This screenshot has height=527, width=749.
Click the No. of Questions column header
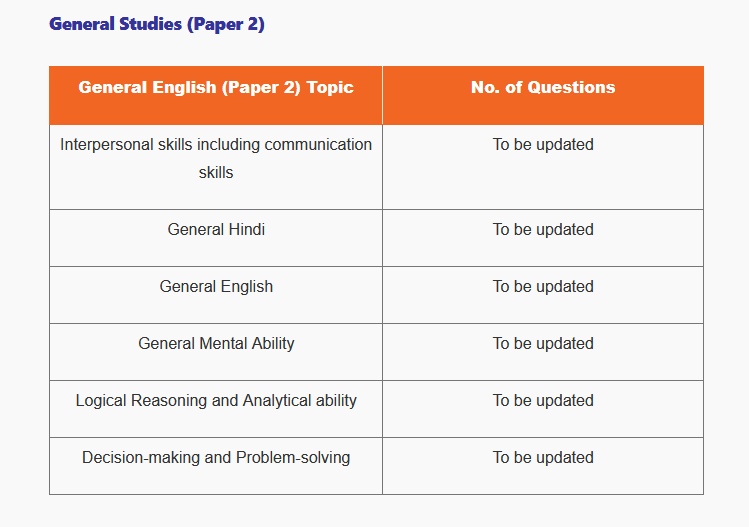pyautogui.click(x=543, y=87)
